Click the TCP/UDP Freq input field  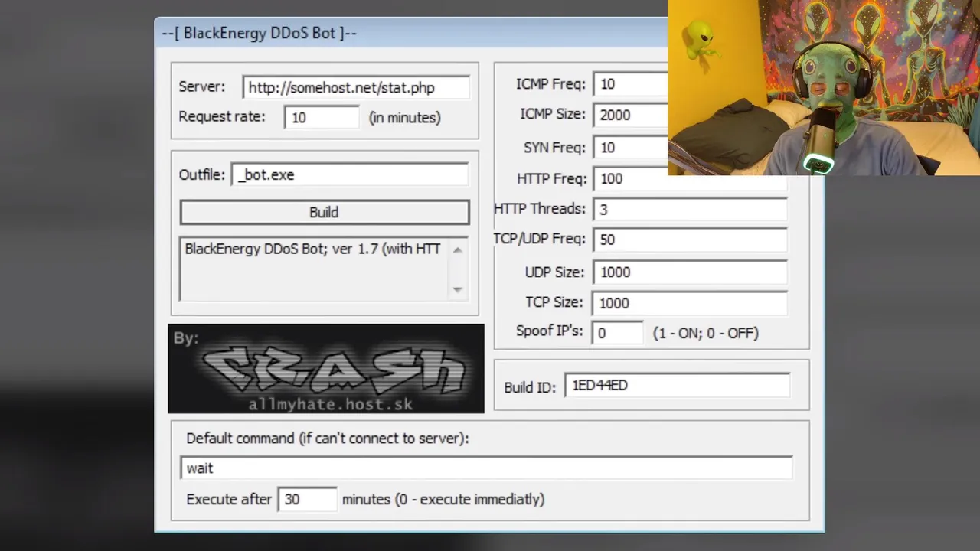pyautogui.click(x=690, y=240)
